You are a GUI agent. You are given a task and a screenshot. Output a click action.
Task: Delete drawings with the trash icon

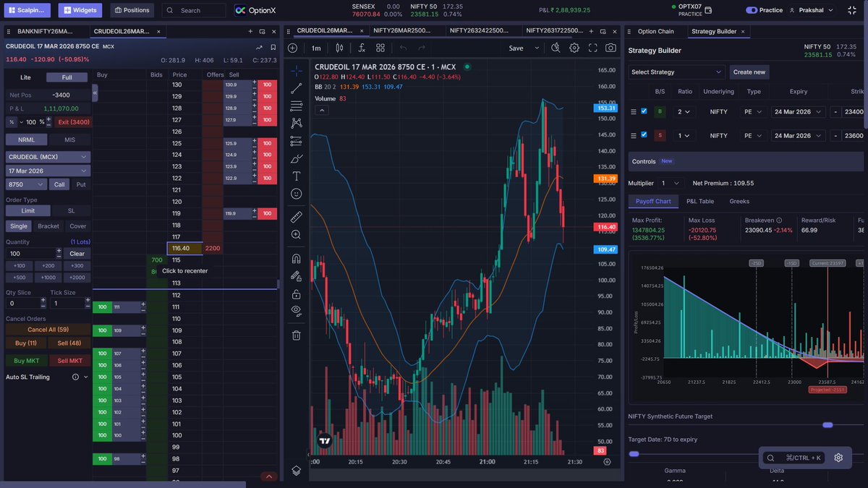tap(297, 335)
